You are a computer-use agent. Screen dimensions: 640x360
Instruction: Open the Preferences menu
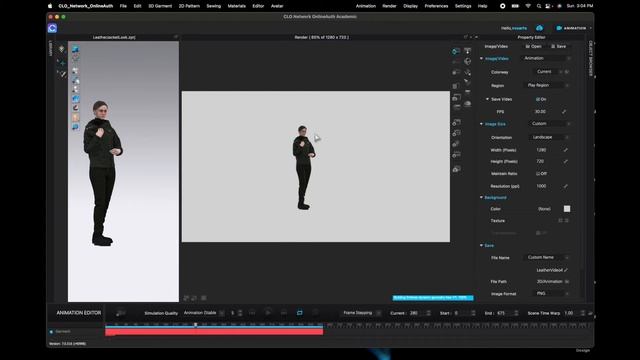(436, 6)
